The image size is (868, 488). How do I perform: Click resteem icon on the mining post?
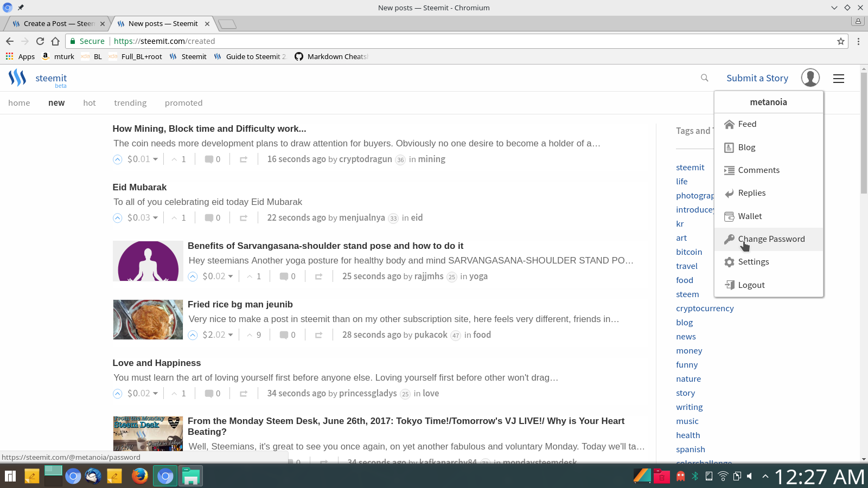tap(244, 159)
